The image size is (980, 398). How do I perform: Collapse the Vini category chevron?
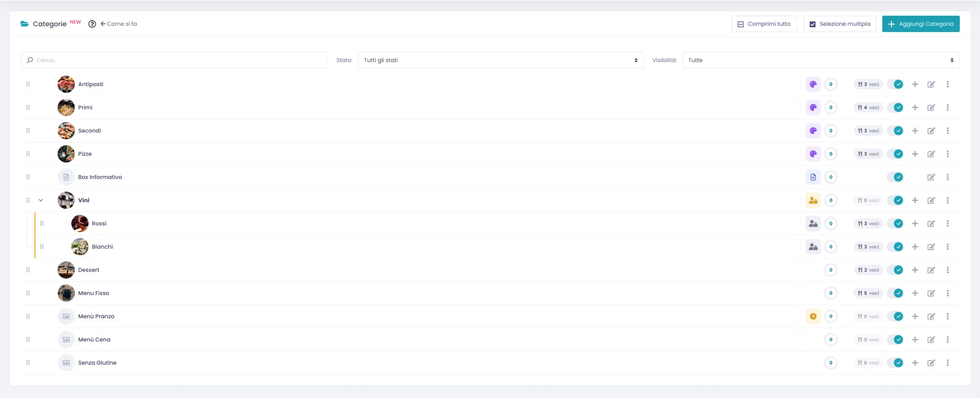(41, 200)
